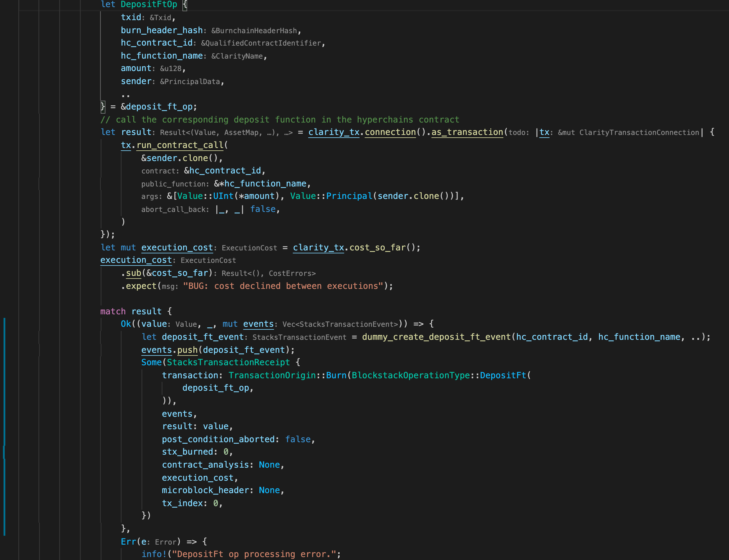Click the underlined push call on events
This screenshot has height=560, width=729.
187,350
